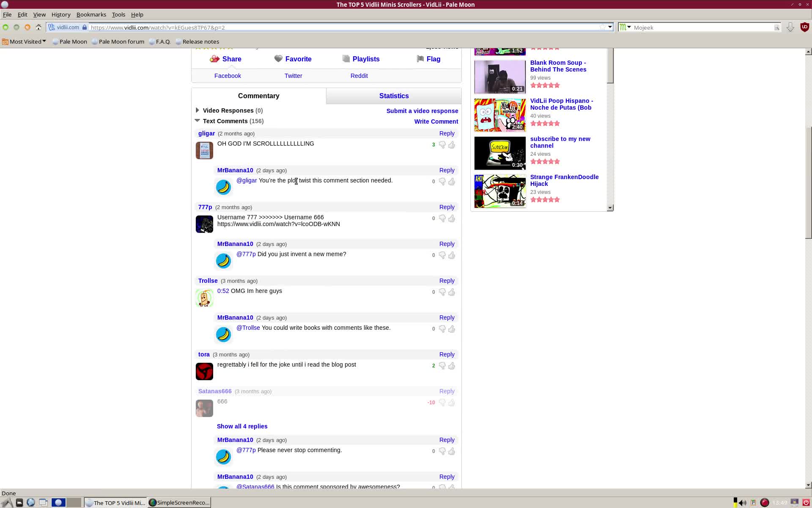
Task: Open tora's red avatar image
Action: tap(204, 371)
